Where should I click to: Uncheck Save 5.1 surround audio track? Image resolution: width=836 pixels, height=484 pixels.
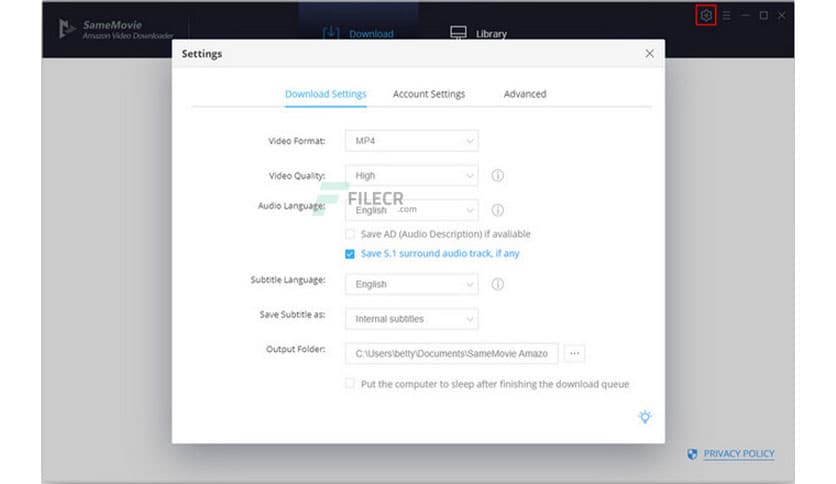tap(350, 254)
